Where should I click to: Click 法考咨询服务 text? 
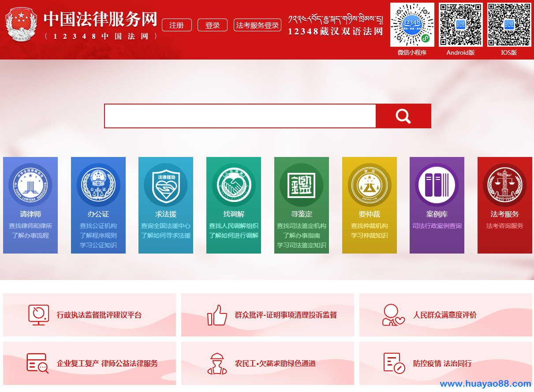tap(505, 226)
